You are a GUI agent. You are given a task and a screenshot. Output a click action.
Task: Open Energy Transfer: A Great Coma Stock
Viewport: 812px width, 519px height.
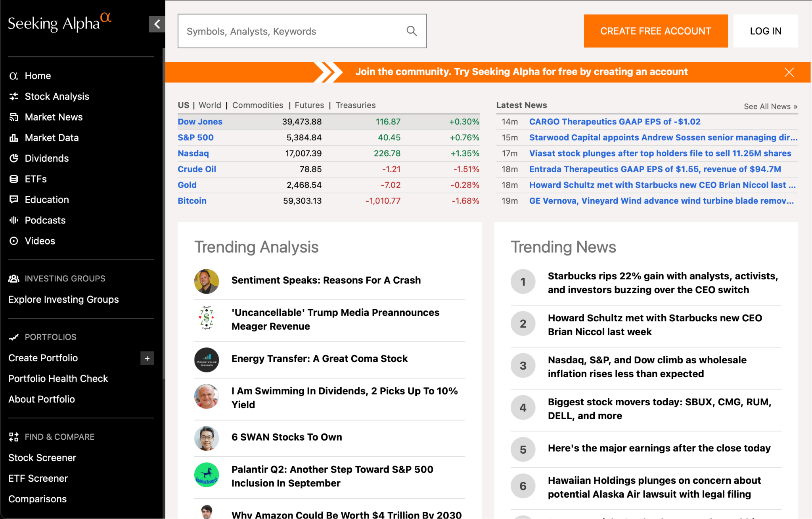click(x=319, y=359)
